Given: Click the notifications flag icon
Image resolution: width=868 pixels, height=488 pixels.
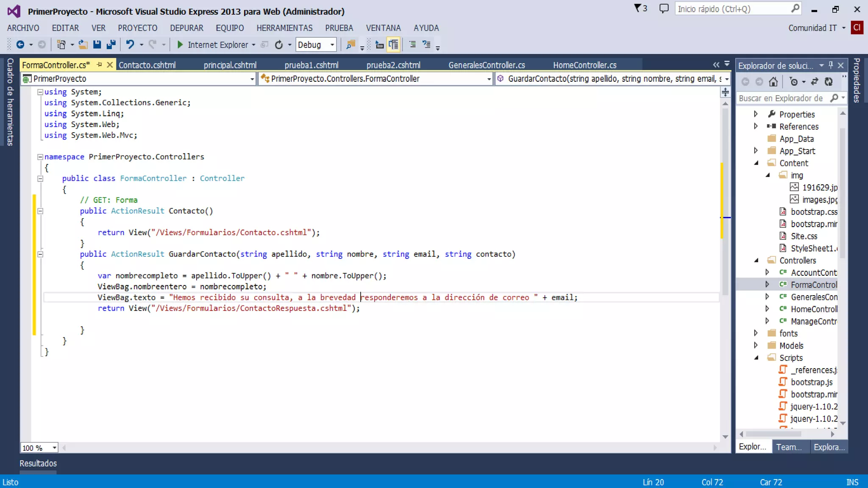Looking at the screenshot, I should click(638, 8).
